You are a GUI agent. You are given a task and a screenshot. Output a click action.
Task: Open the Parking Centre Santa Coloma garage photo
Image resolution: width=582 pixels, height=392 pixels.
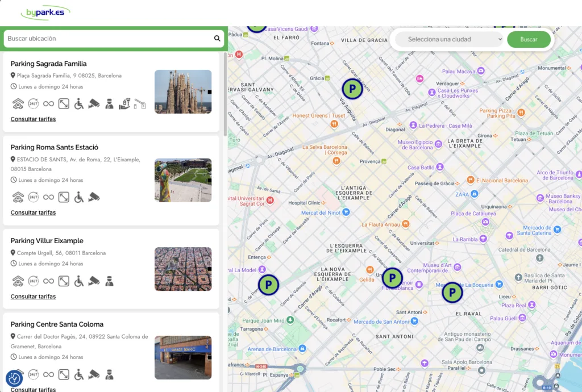point(183,357)
